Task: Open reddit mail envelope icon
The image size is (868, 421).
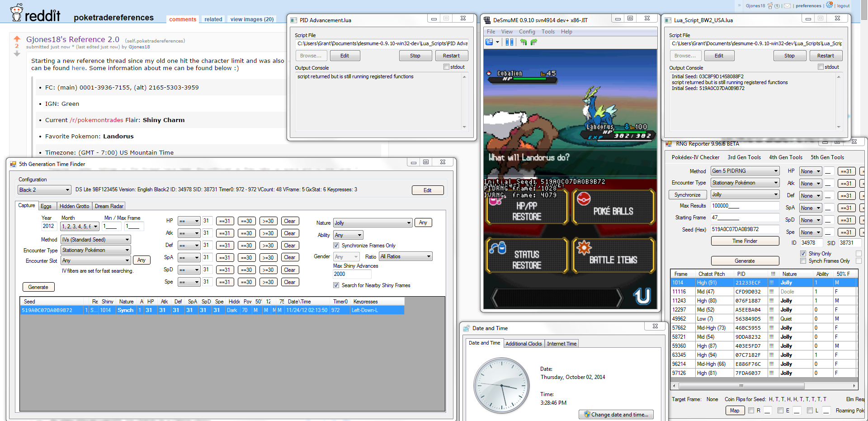Action: tap(788, 6)
